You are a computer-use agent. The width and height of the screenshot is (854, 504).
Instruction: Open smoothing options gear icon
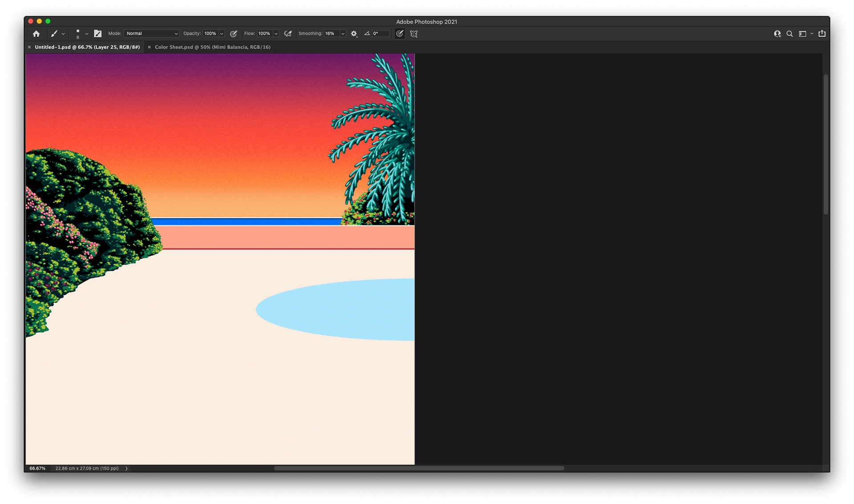click(354, 34)
